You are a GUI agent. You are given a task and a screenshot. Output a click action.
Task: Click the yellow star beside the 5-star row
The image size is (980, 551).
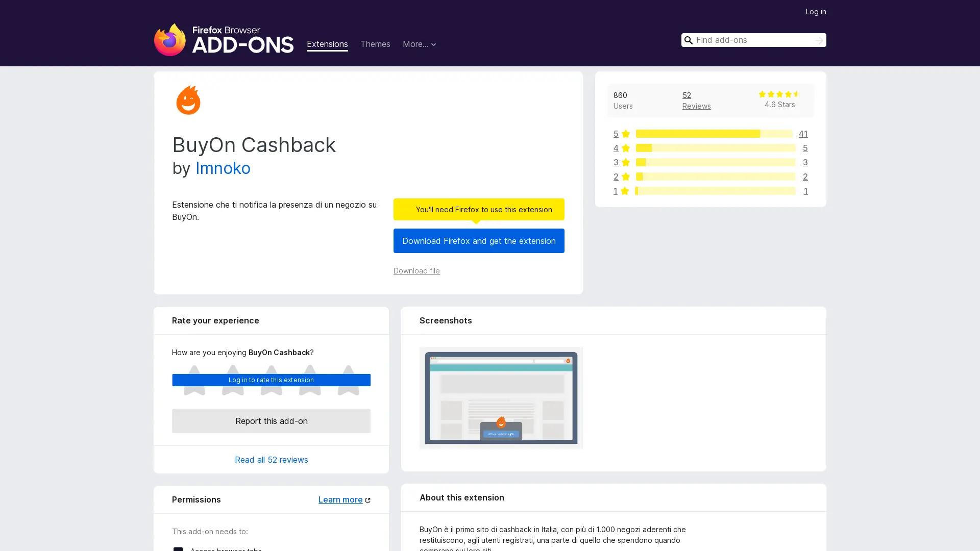coord(625,134)
